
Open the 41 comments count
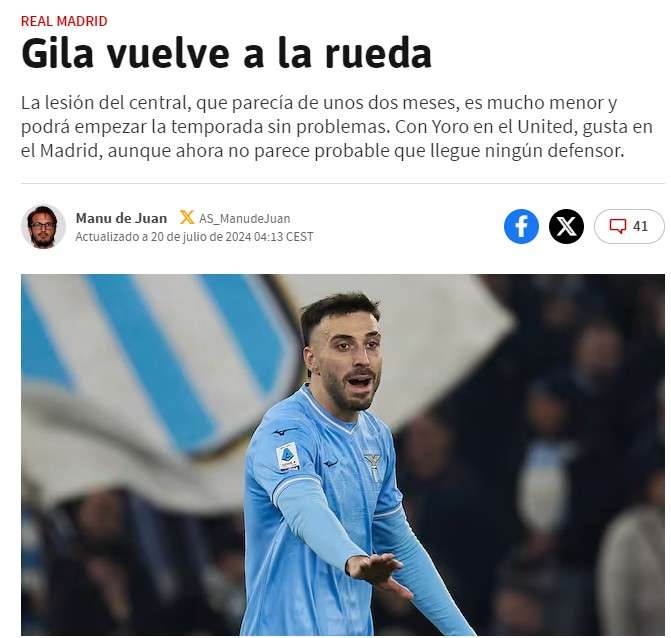pos(640,226)
